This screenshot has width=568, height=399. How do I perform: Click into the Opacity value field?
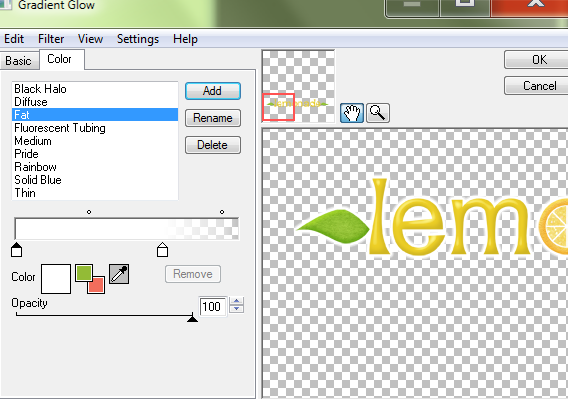click(213, 307)
